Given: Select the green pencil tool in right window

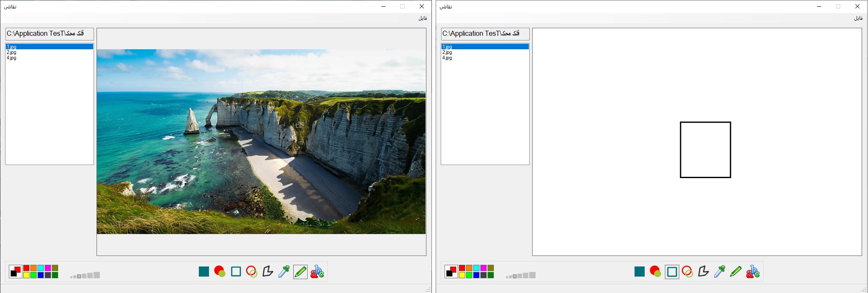Looking at the screenshot, I should 736,272.
